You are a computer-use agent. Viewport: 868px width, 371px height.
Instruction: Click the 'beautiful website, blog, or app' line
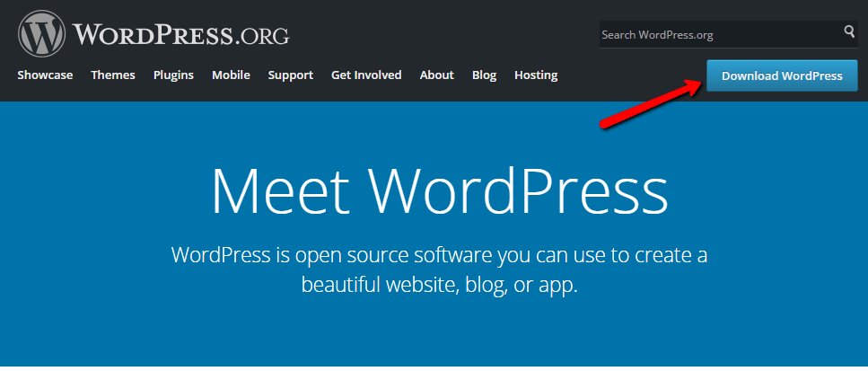click(x=439, y=285)
